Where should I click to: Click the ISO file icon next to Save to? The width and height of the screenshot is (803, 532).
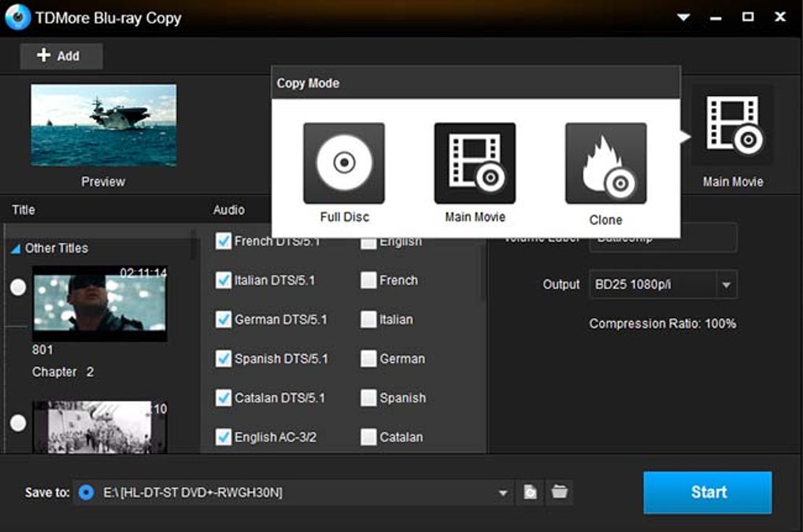[530, 492]
